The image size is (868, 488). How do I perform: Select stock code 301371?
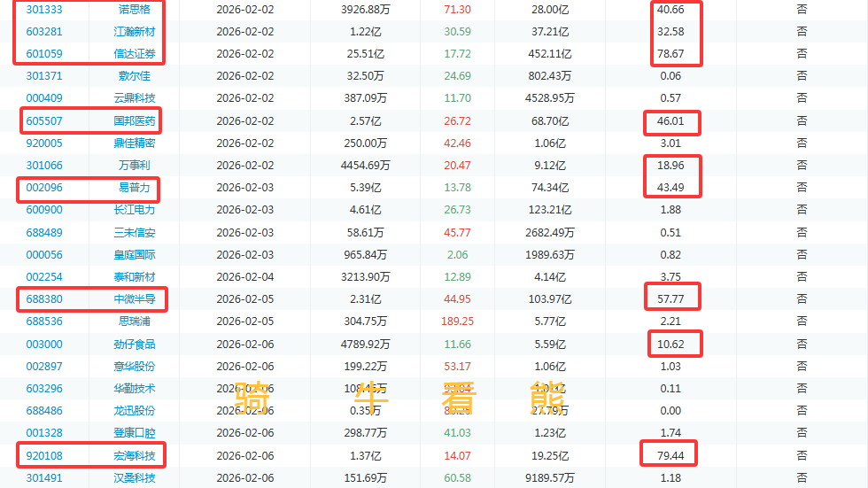pos(44,76)
